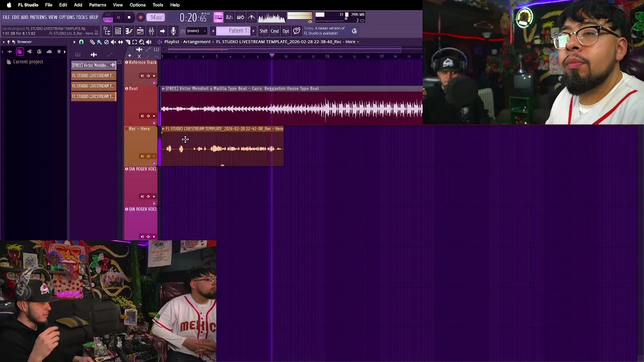
Task: Click the right-arrow icon beside the mixer
Action: 162,31
